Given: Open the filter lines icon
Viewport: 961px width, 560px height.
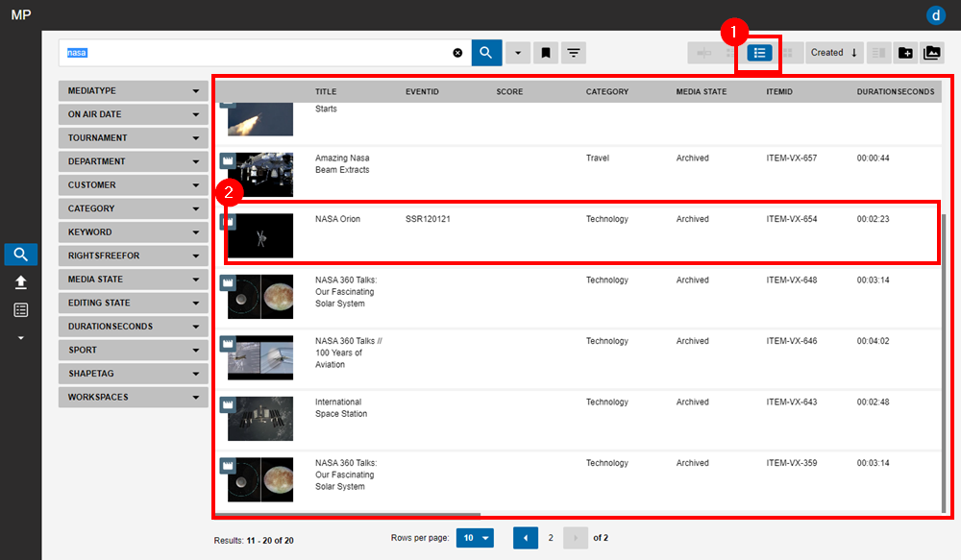Looking at the screenshot, I should (x=573, y=53).
